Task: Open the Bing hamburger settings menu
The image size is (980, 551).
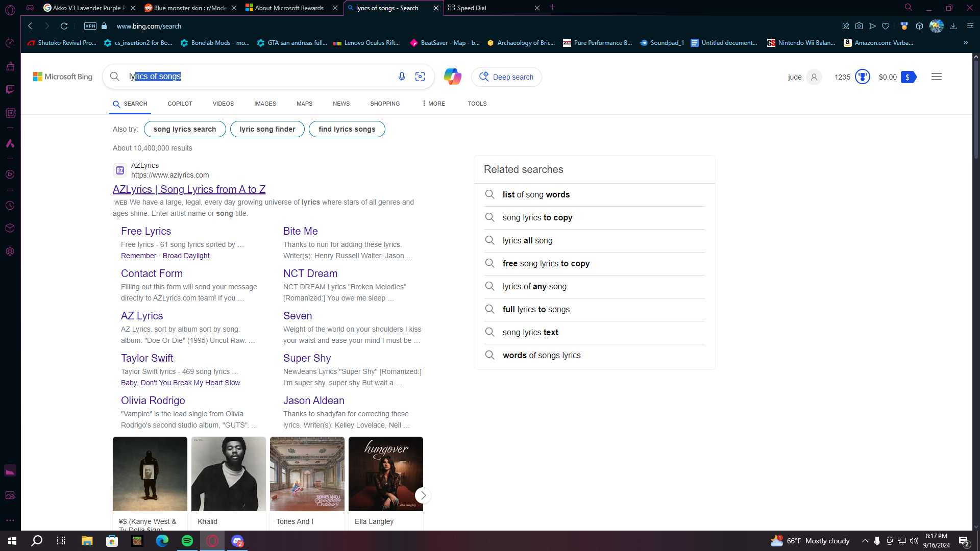Action: pyautogui.click(x=937, y=77)
